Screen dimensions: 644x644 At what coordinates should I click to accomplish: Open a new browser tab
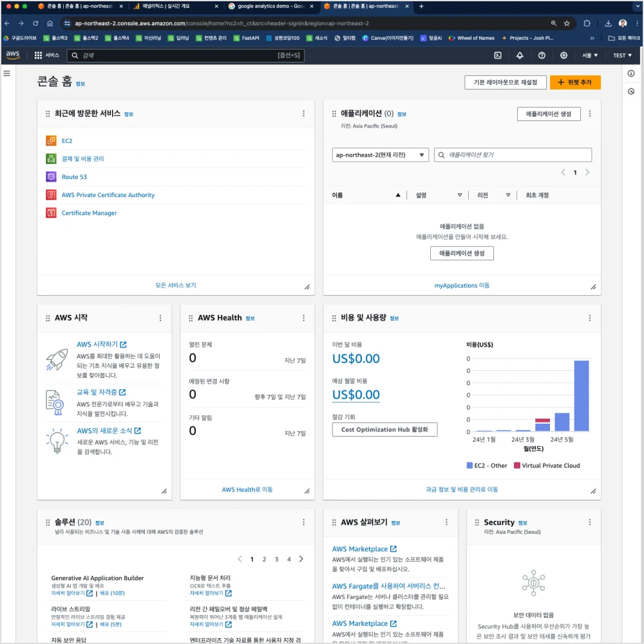coord(421,6)
